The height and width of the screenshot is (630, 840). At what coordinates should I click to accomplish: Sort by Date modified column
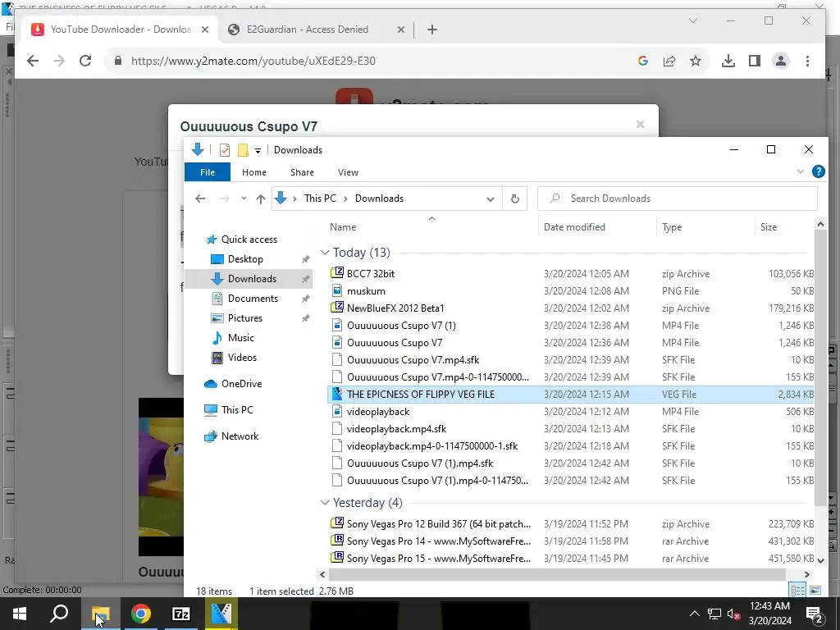click(597, 227)
